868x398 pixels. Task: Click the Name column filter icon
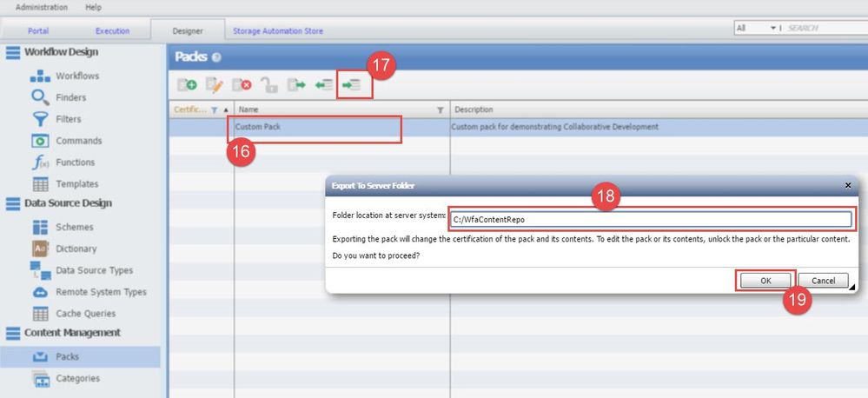[x=441, y=110]
